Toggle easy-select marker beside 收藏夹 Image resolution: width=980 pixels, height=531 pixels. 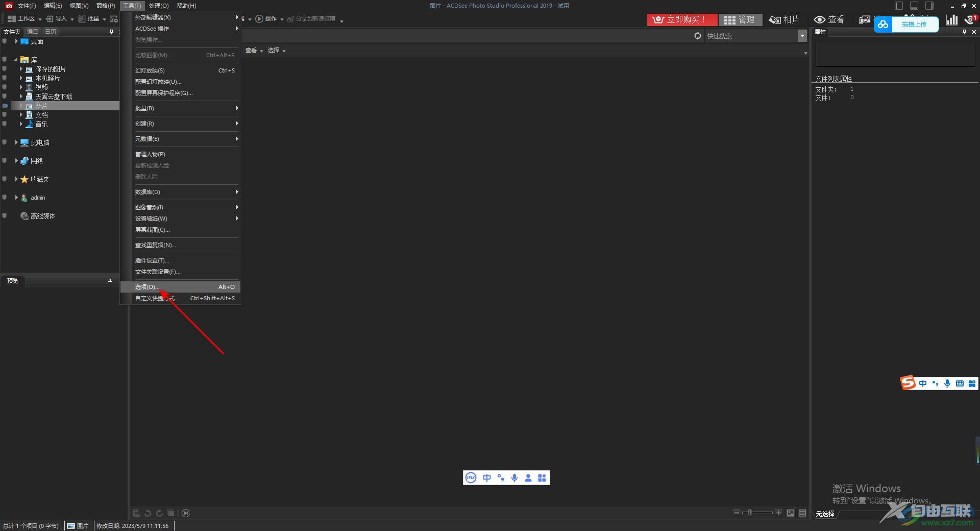click(x=5, y=179)
